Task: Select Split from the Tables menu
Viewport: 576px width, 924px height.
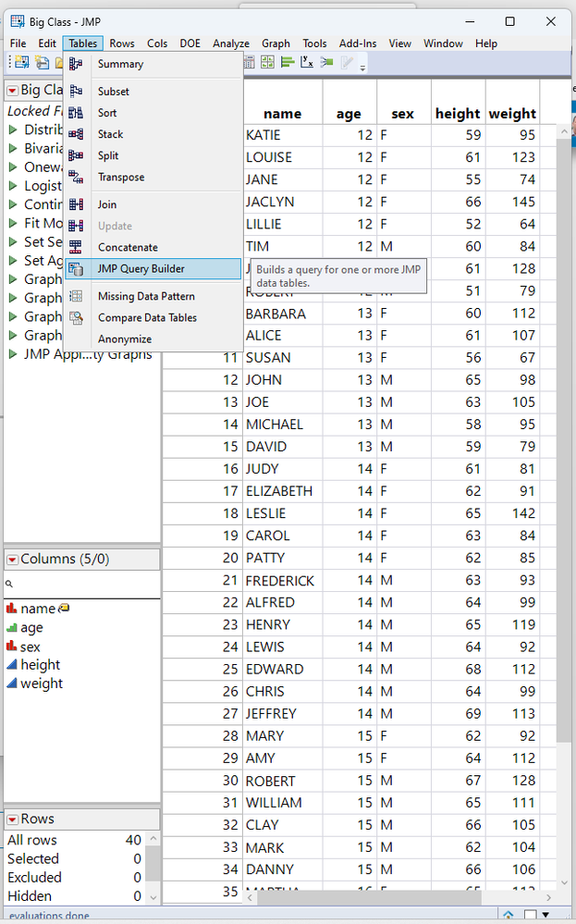Action: point(153,155)
